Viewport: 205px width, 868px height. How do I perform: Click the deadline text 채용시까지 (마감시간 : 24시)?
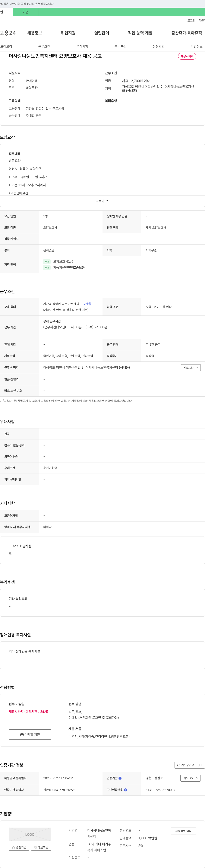coord(28,712)
